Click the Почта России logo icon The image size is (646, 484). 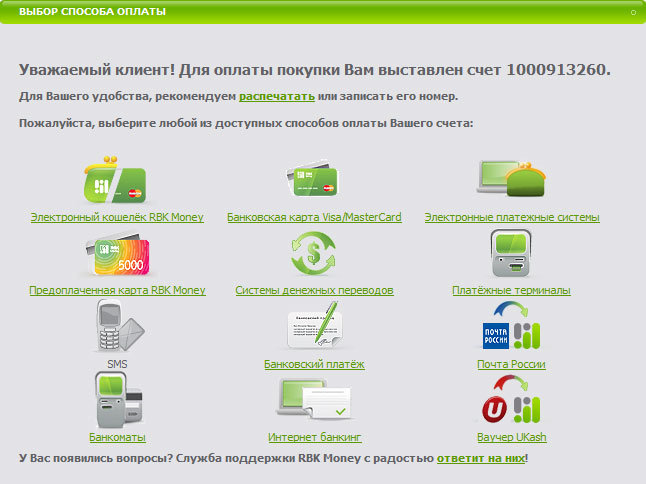pos(511,325)
